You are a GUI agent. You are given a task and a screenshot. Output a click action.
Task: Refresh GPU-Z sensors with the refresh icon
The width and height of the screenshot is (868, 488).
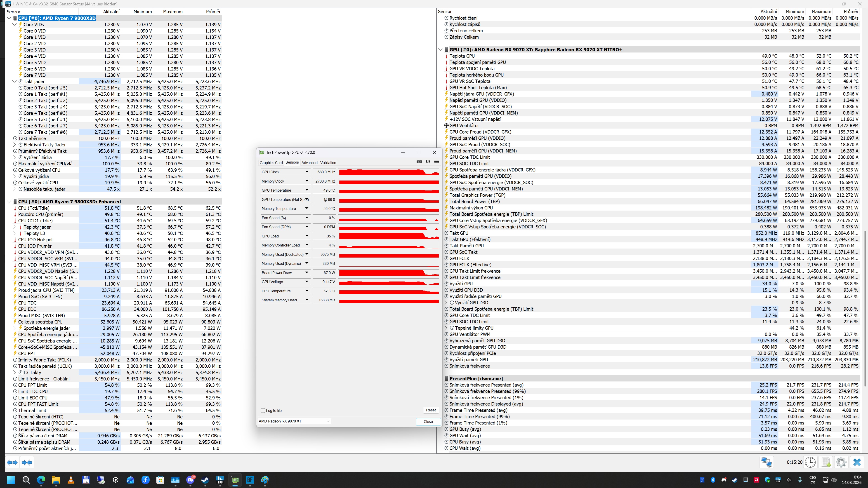point(428,162)
